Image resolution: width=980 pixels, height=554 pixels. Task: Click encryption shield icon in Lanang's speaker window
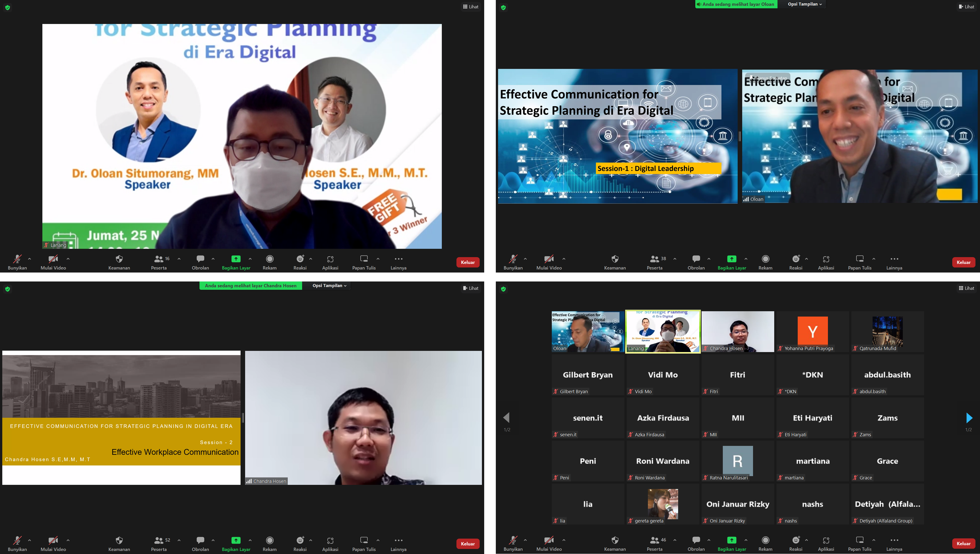[8, 7]
